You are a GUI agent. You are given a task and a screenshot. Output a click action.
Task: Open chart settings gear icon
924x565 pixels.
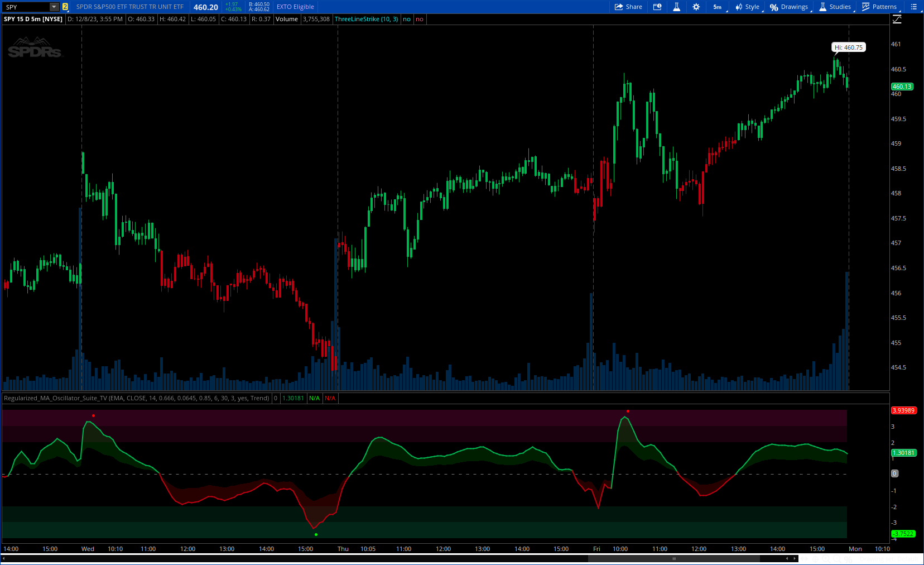[696, 7]
